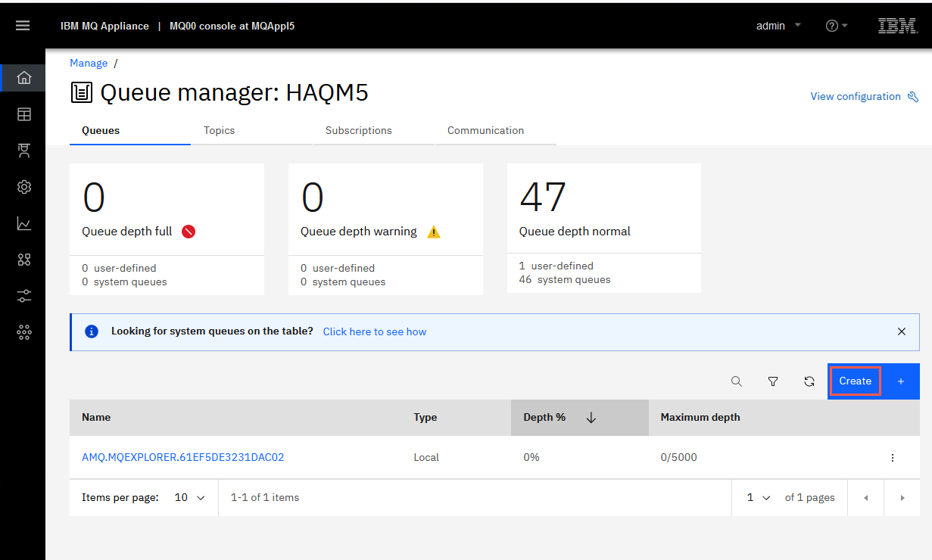The height and width of the screenshot is (560, 932).
Task: Open the View configuration link
Action: [x=856, y=97]
